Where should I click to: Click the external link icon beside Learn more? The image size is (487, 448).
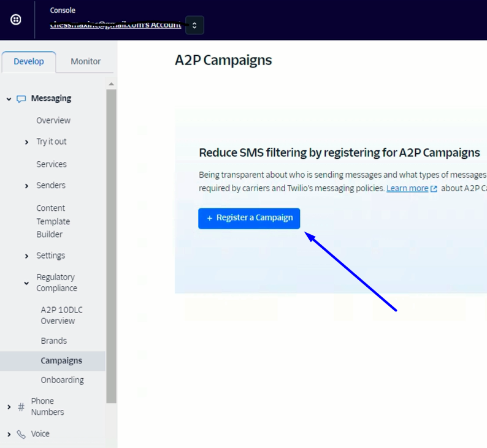click(x=434, y=189)
